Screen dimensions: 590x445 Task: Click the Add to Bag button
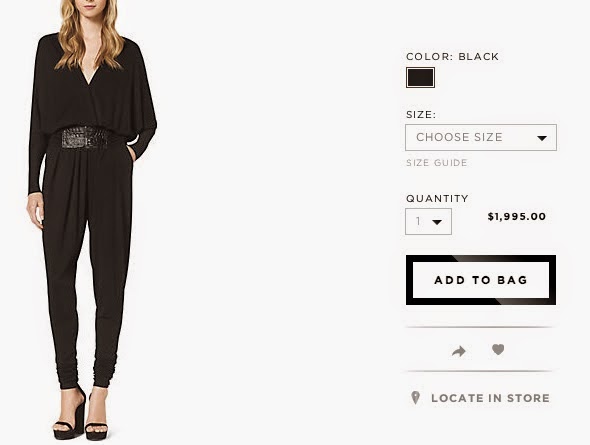(481, 280)
